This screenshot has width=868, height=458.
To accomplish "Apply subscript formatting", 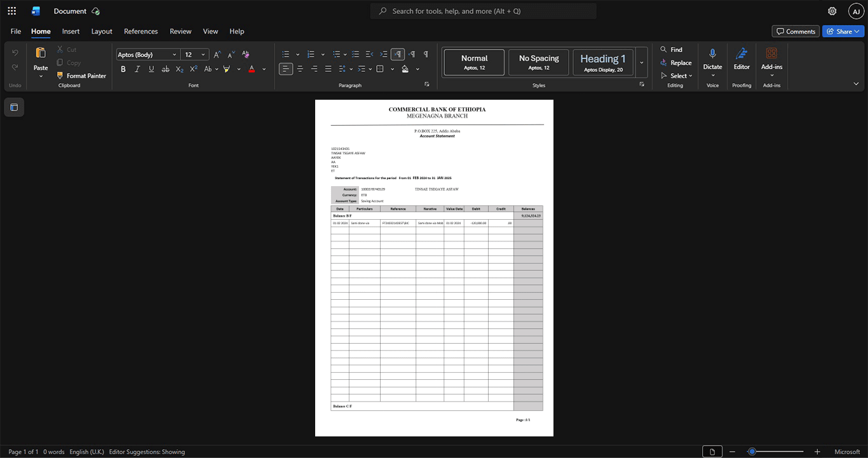I will click(x=179, y=69).
